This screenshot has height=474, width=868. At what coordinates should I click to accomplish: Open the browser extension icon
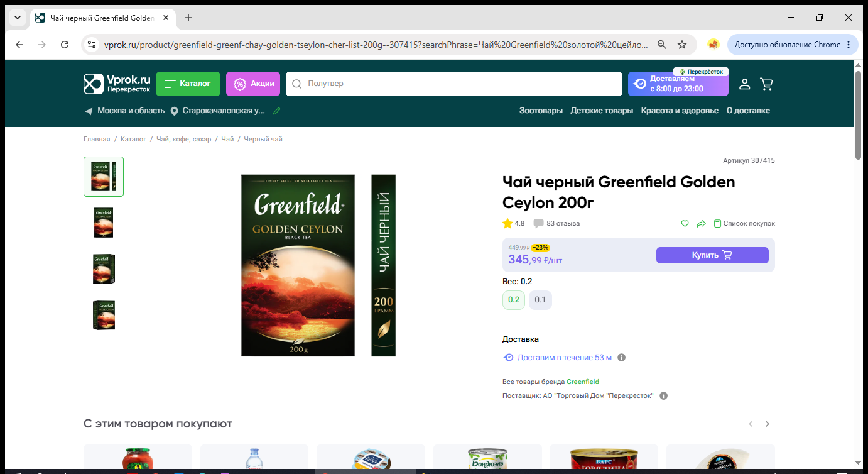coord(713,45)
